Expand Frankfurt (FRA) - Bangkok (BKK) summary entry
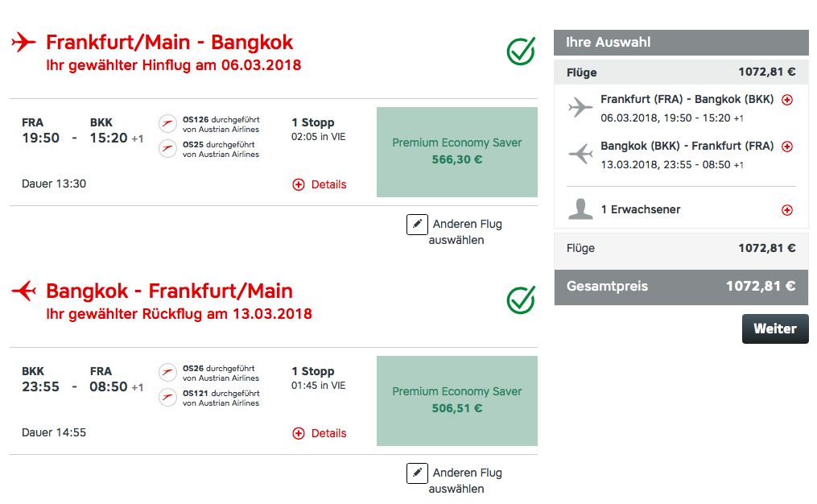Screen dimensions: 817x504 [787, 100]
